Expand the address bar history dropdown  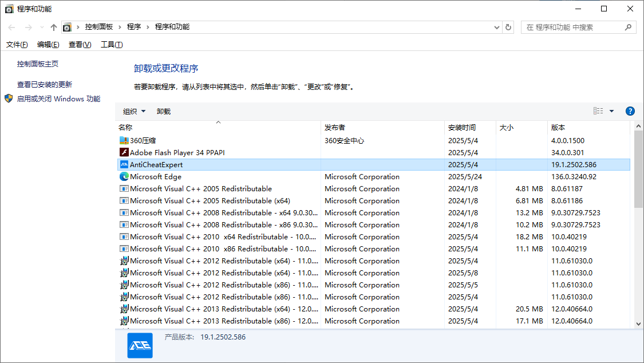click(x=497, y=27)
